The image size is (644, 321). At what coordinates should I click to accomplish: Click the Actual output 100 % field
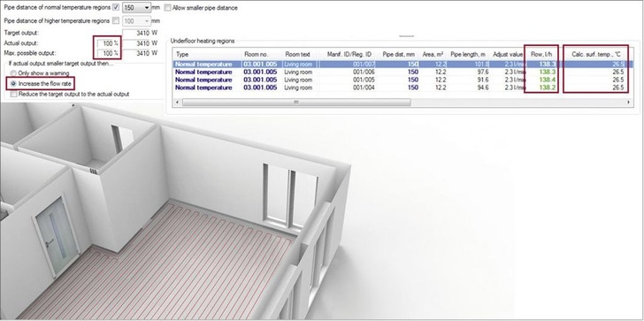tap(109, 43)
